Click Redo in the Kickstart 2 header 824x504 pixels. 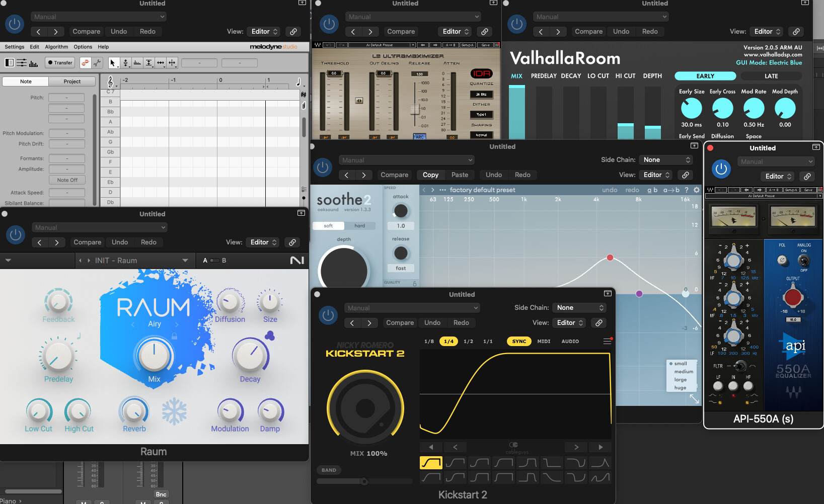point(461,323)
